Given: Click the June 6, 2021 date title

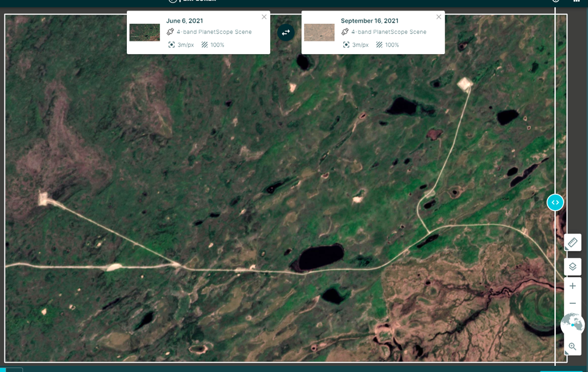Looking at the screenshot, I should click(184, 21).
